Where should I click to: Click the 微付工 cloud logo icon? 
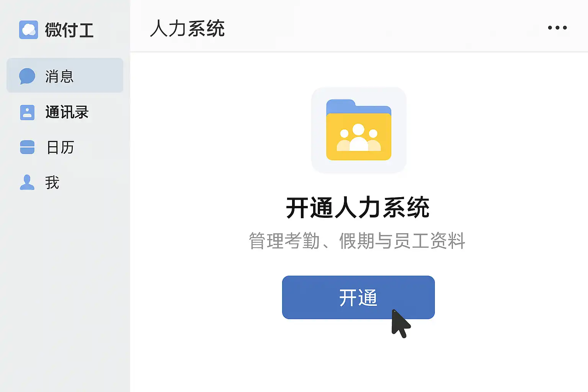(x=29, y=30)
